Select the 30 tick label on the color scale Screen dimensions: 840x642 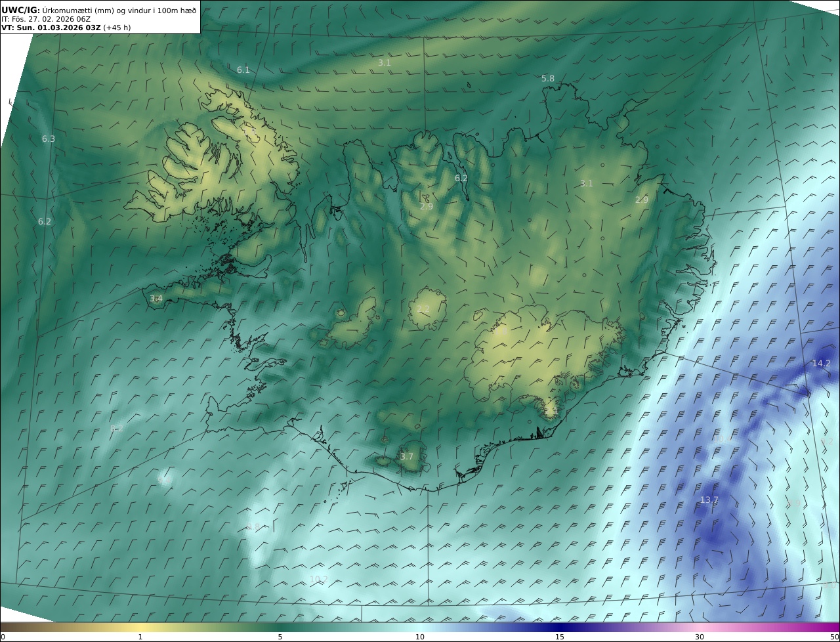(700, 637)
